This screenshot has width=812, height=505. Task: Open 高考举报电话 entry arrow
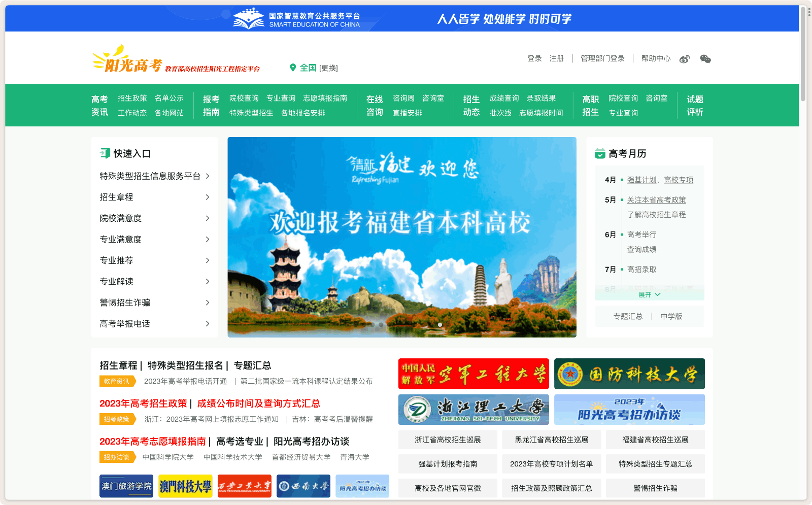[208, 323]
